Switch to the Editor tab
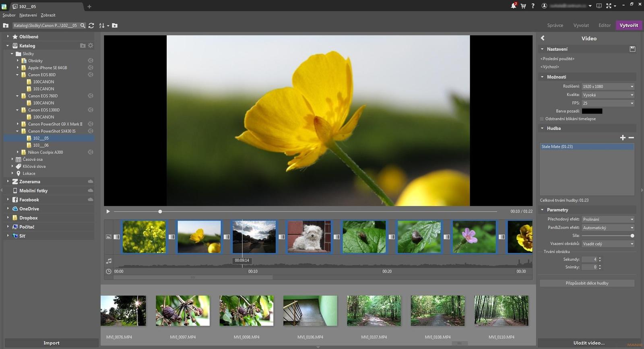This screenshot has height=349, width=644. coord(605,25)
